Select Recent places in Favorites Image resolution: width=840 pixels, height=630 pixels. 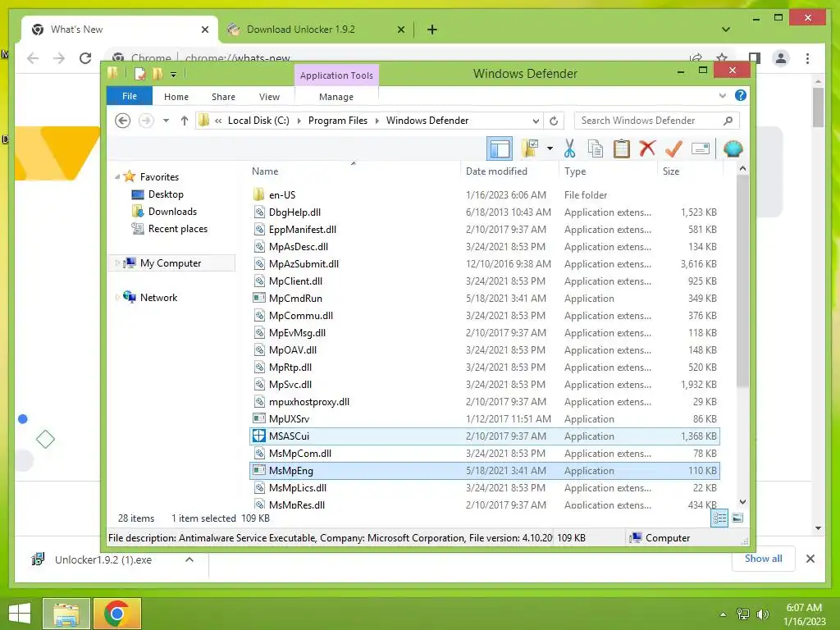click(178, 229)
